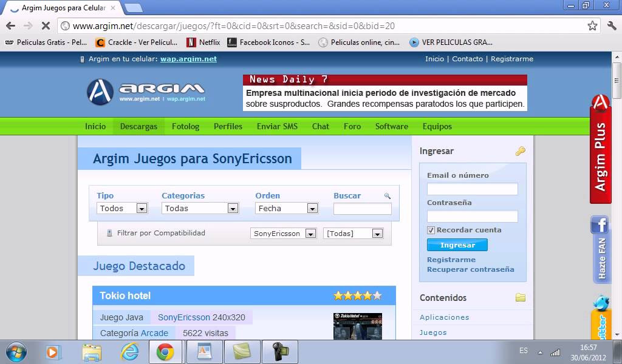
Task: Open the camcorder application in taskbar
Action: [279, 352]
